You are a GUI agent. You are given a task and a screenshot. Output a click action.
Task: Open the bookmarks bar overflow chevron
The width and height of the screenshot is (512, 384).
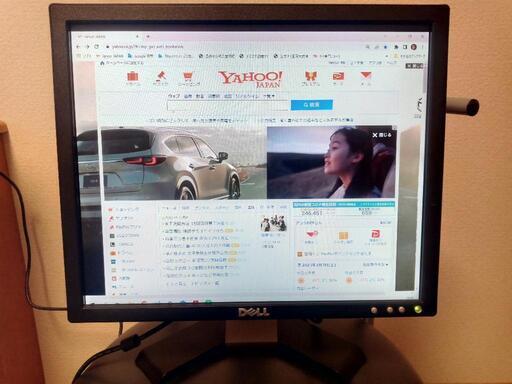pyautogui.click(x=387, y=56)
